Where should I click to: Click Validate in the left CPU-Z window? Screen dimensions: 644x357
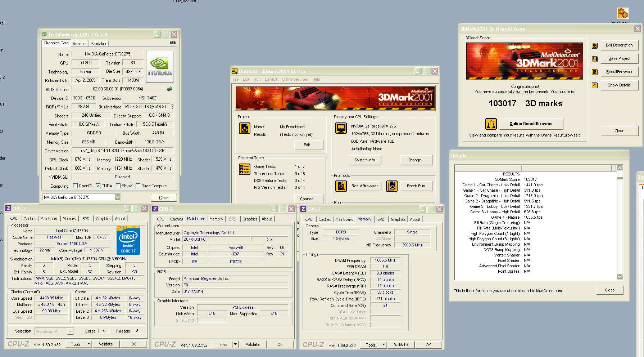[106, 344]
